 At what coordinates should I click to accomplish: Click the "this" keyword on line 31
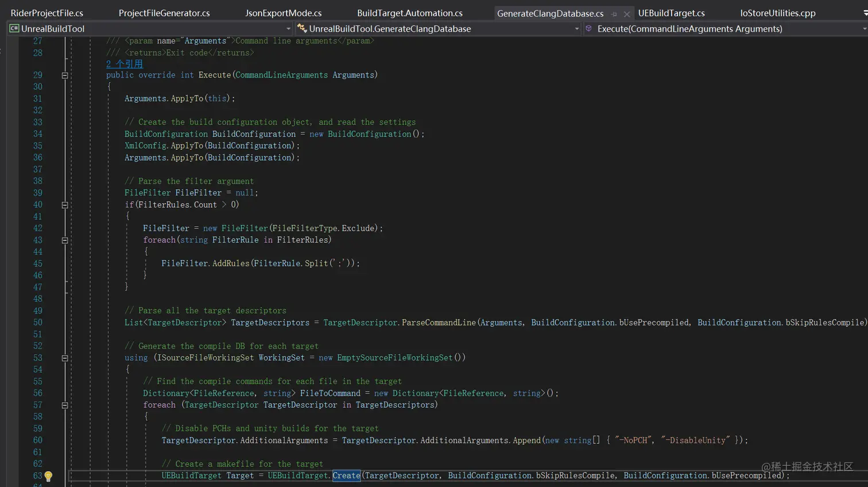pyautogui.click(x=217, y=99)
